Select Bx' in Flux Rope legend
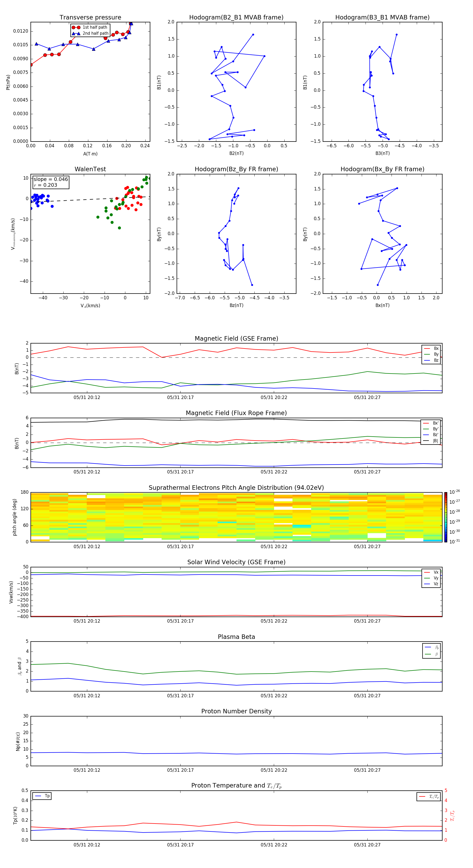The image size is (473, 868). pyautogui.click(x=431, y=423)
